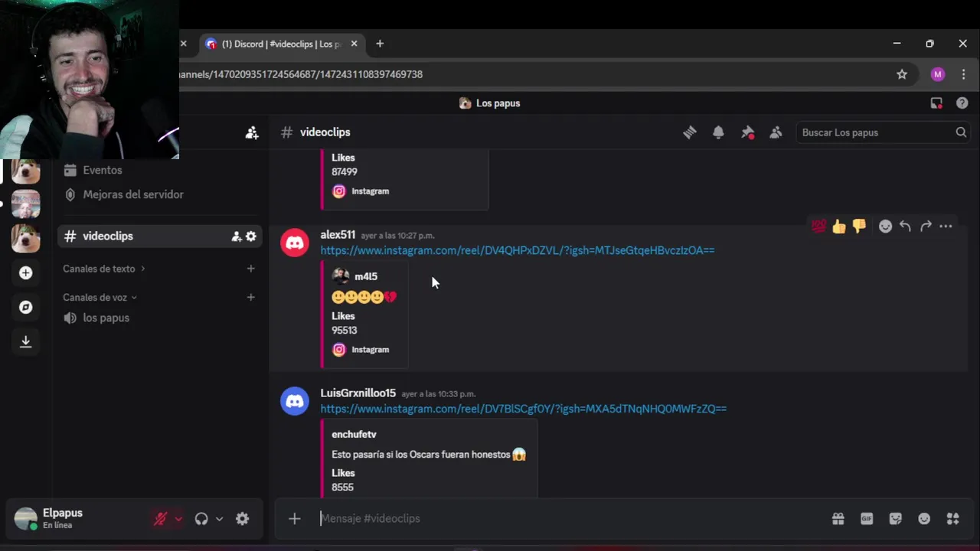Expand headphone output options arrow
Image resolution: width=980 pixels, height=551 pixels.
(x=219, y=519)
